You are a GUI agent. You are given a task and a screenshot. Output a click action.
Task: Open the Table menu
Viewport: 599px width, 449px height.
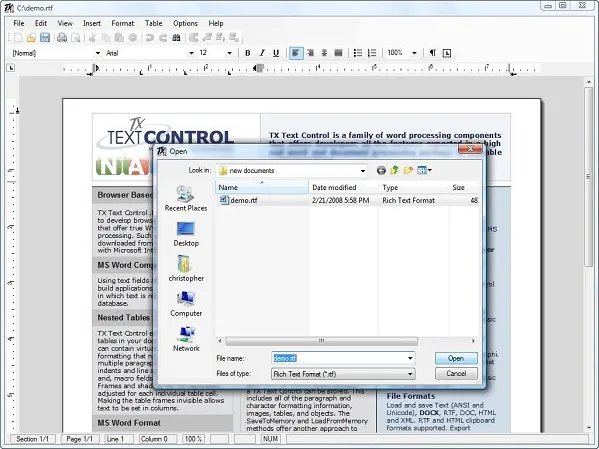(x=154, y=23)
